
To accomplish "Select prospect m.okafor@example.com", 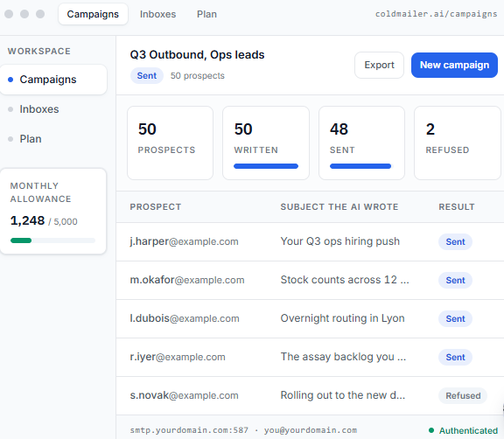I will point(187,280).
